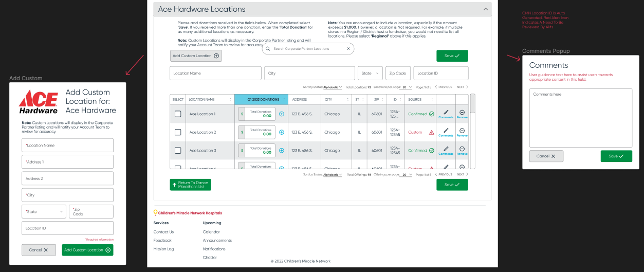Open the *State dropdown in Add Custom dialog

coord(44,211)
